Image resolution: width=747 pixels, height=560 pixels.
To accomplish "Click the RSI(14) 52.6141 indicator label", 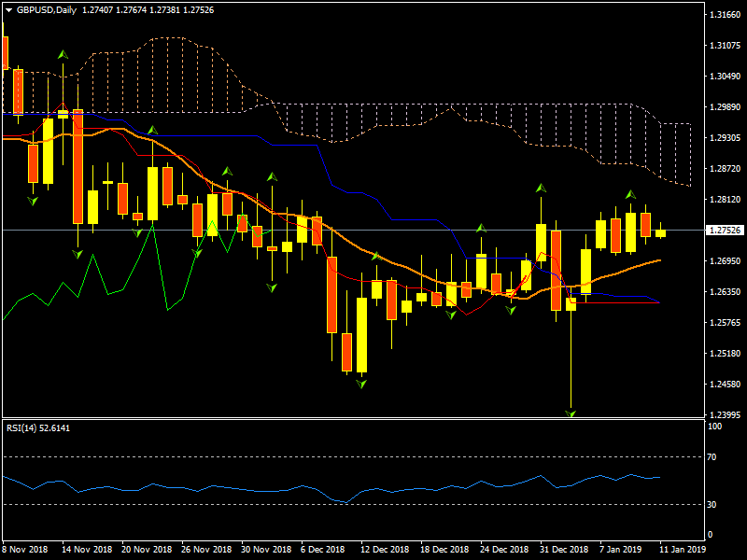I will point(36,427).
